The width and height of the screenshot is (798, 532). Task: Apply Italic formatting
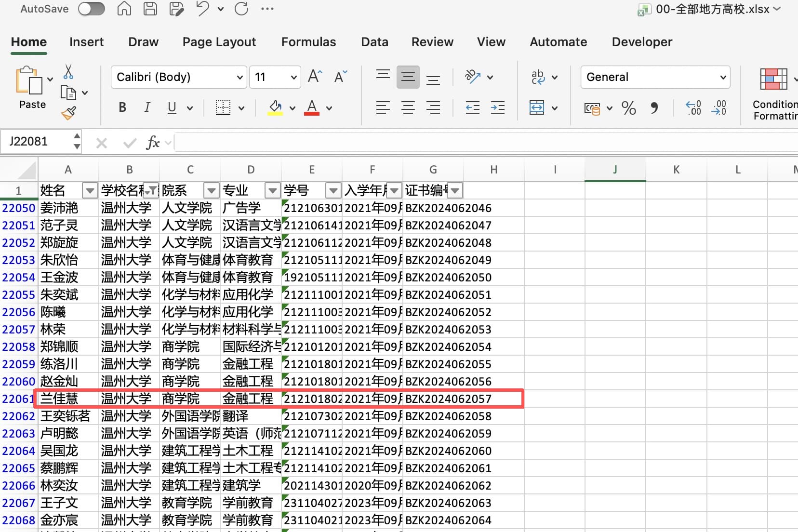[x=147, y=107]
